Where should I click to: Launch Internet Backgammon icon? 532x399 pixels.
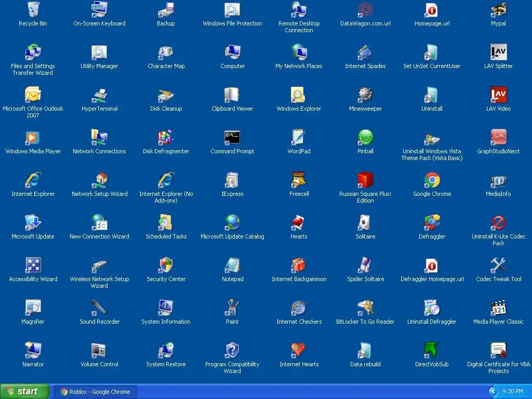(299, 265)
